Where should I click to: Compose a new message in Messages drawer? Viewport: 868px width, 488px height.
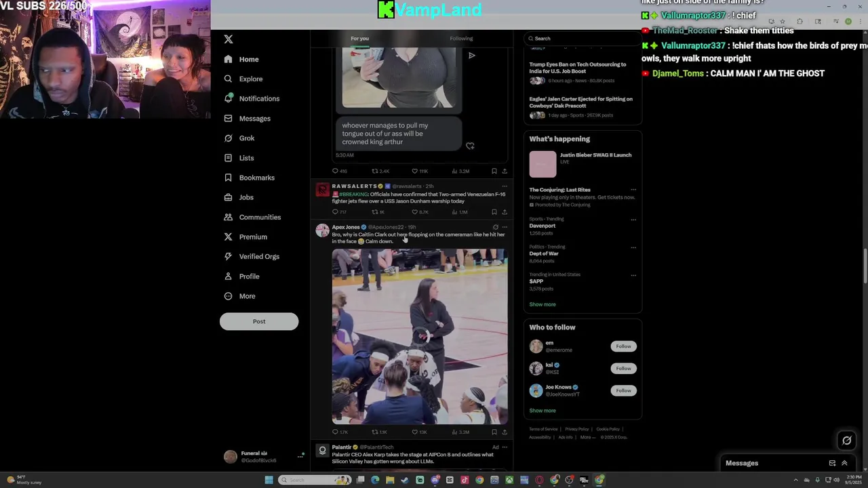832,463
